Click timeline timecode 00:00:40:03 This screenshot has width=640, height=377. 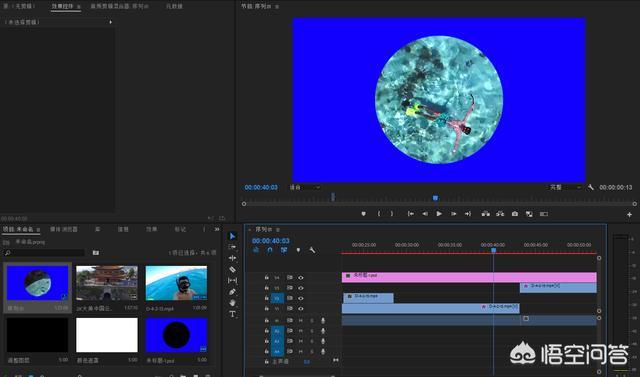click(271, 241)
